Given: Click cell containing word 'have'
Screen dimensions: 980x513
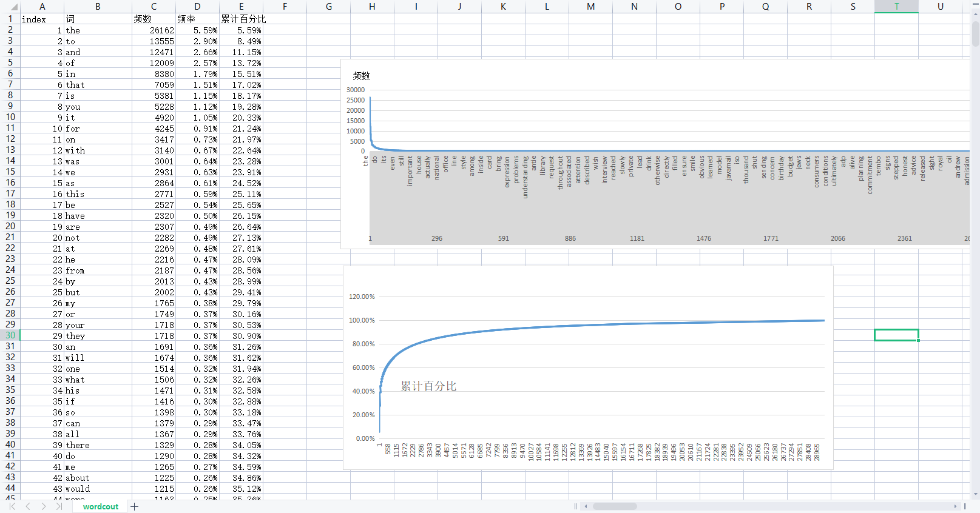Looking at the screenshot, I should (98, 215).
